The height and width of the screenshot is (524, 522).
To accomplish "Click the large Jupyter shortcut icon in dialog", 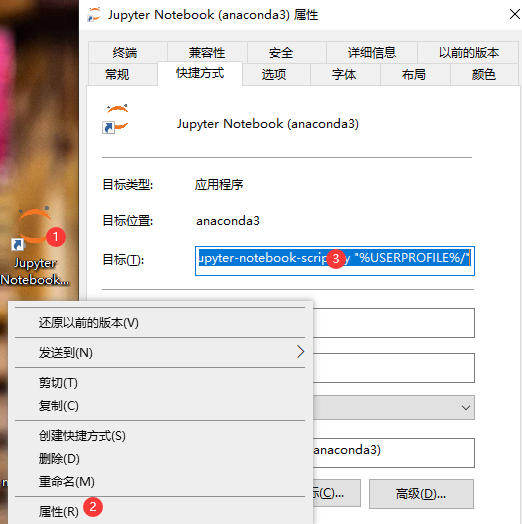I will point(115,119).
